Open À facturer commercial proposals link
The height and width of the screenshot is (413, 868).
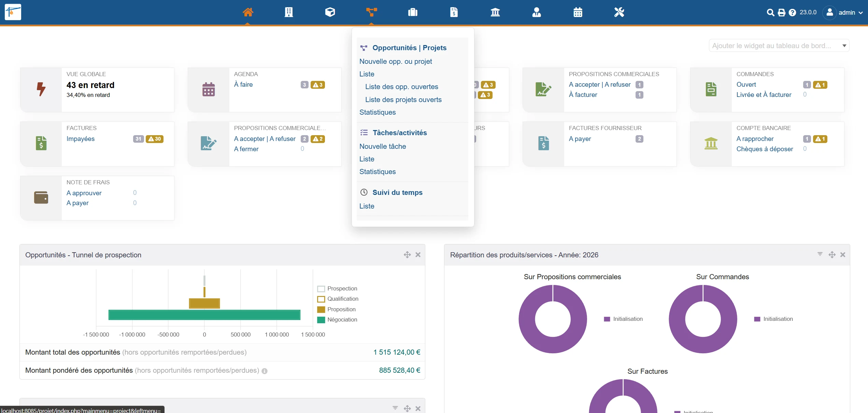(583, 95)
